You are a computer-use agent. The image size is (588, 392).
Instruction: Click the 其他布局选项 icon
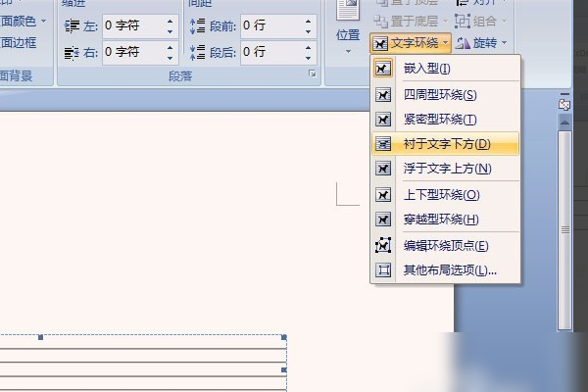coord(383,269)
